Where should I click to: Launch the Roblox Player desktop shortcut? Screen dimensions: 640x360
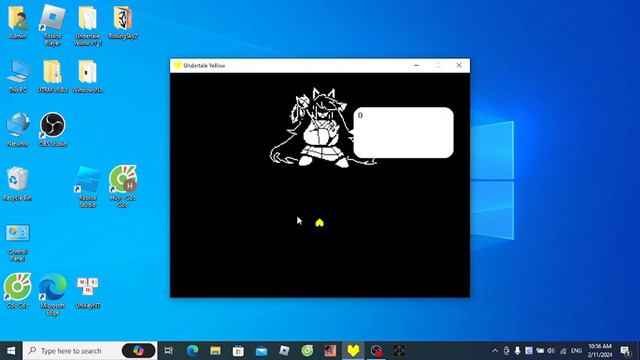[53, 24]
